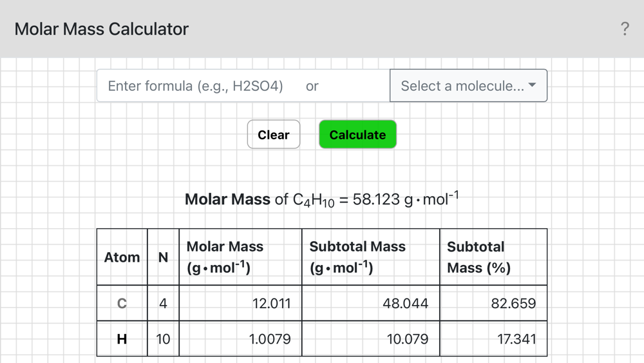
Task: Click the 82.659 percent cell
Action: tap(493, 304)
